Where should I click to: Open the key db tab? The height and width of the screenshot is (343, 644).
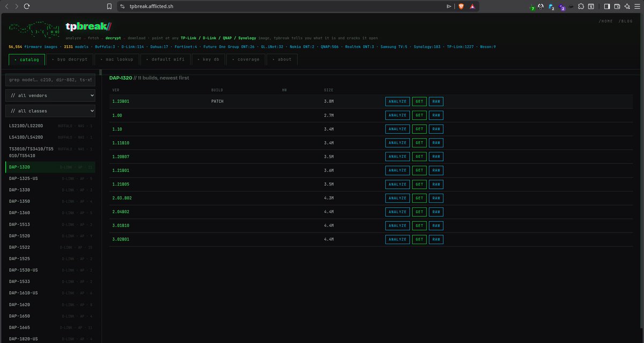(x=209, y=59)
